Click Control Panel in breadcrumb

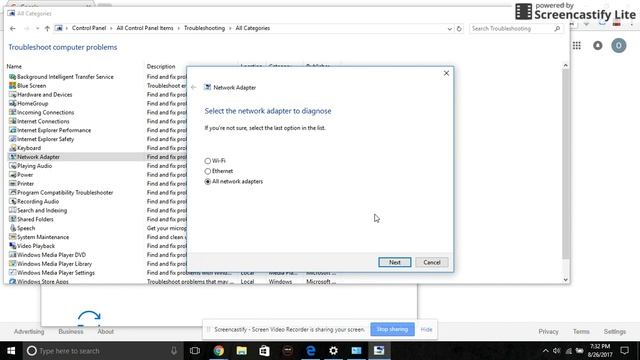pyautogui.click(x=89, y=28)
